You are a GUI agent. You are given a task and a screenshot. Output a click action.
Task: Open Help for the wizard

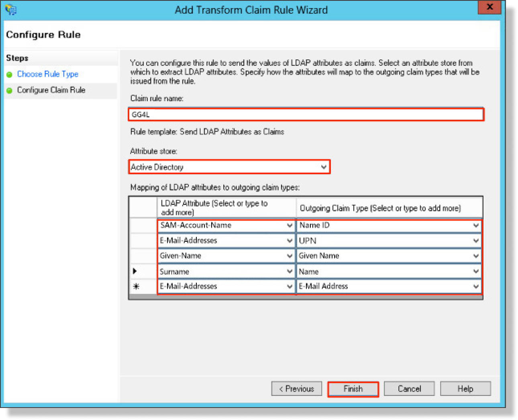point(465,389)
